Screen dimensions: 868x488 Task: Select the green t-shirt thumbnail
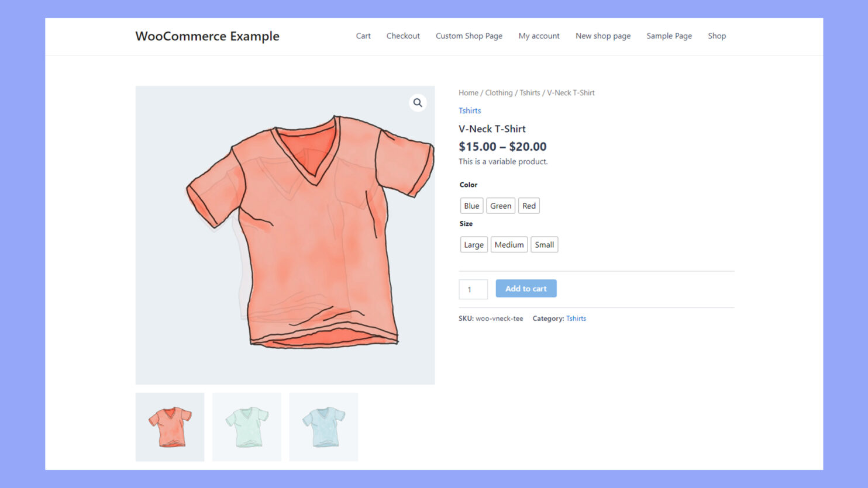[246, 426]
